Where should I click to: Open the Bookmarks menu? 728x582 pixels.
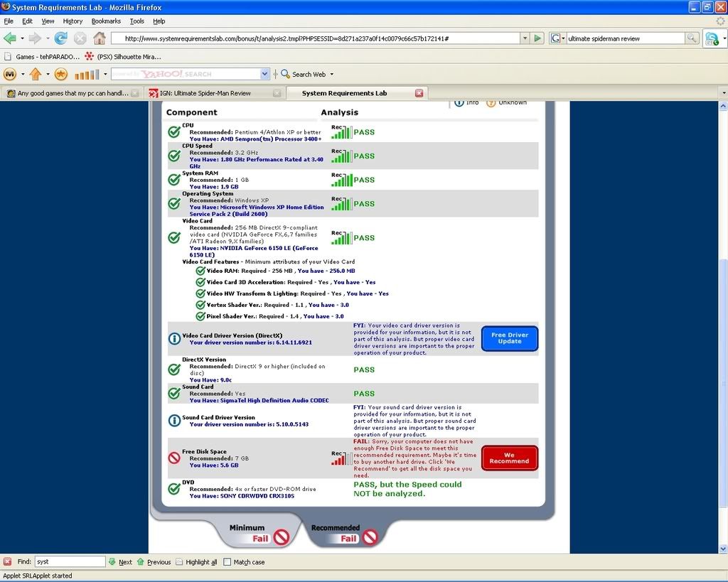(x=106, y=21)
